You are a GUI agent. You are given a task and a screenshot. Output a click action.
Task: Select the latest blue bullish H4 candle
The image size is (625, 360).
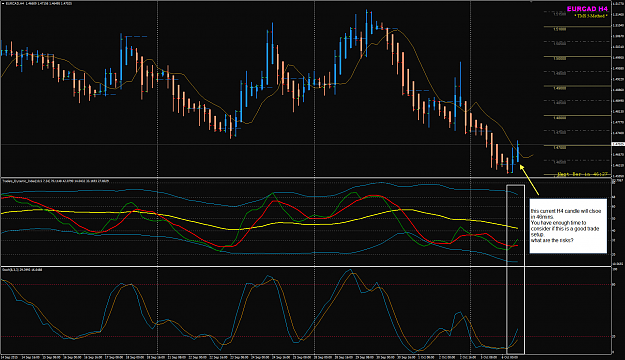pyautogui.click(x=518, y=151)
